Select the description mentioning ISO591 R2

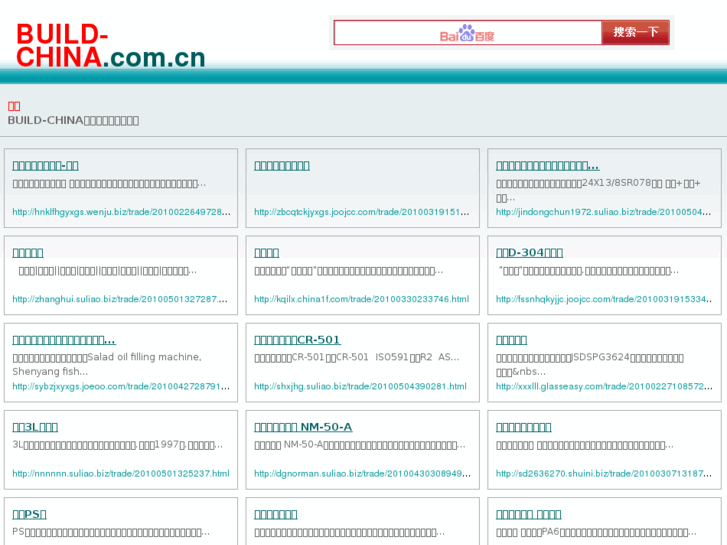pos(357,357)
